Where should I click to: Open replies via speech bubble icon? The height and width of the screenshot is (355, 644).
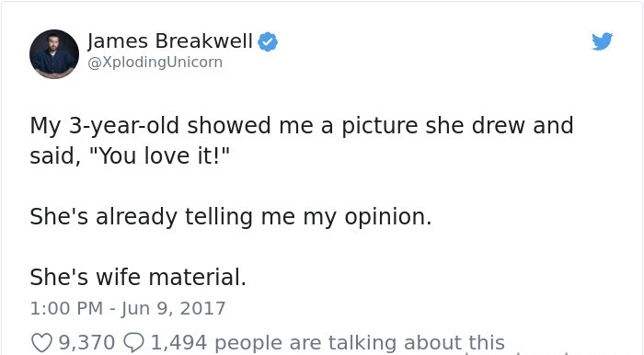(134, 342)
